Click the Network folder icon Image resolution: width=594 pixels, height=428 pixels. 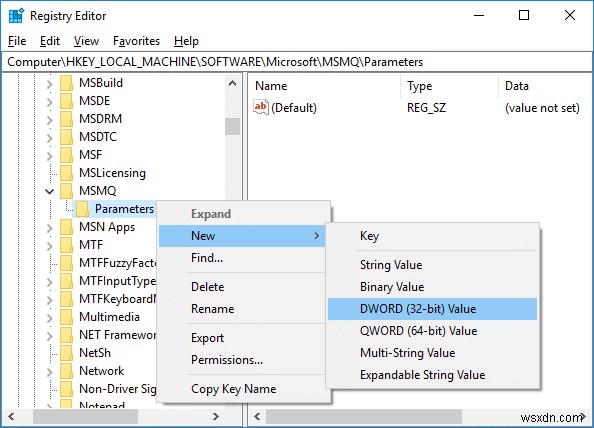click(x=66, y=371)
